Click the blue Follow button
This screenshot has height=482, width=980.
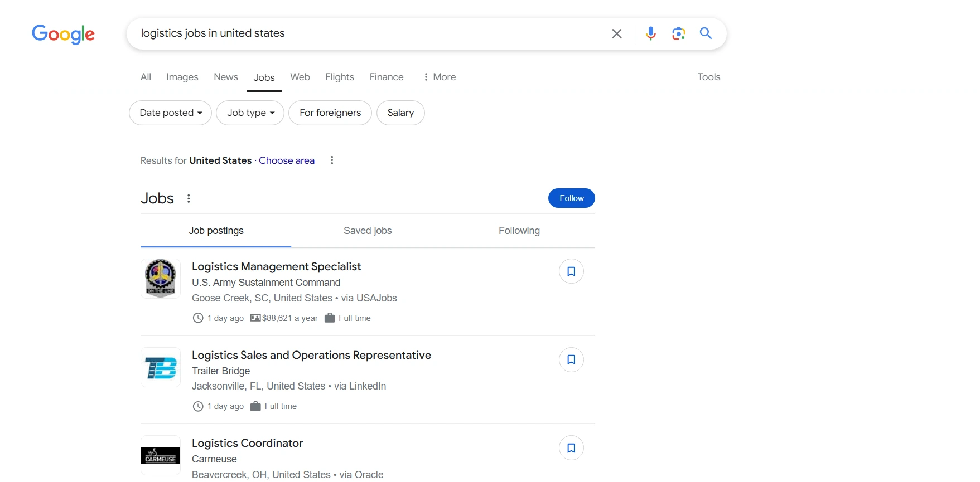[x=572, y=198]
